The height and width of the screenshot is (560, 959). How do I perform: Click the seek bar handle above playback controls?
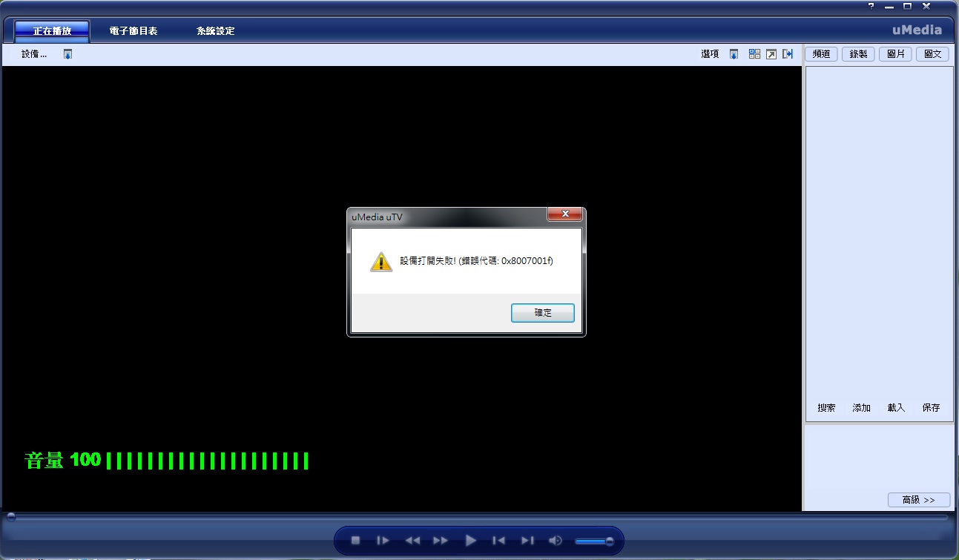(10, 517)
